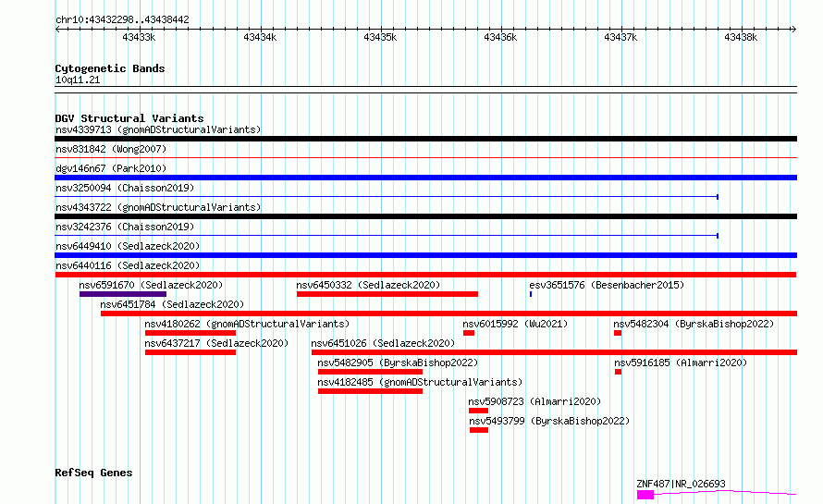823x504 pixels.
Task: Select the RefSeq Genes track title
Action: (94, 473)
